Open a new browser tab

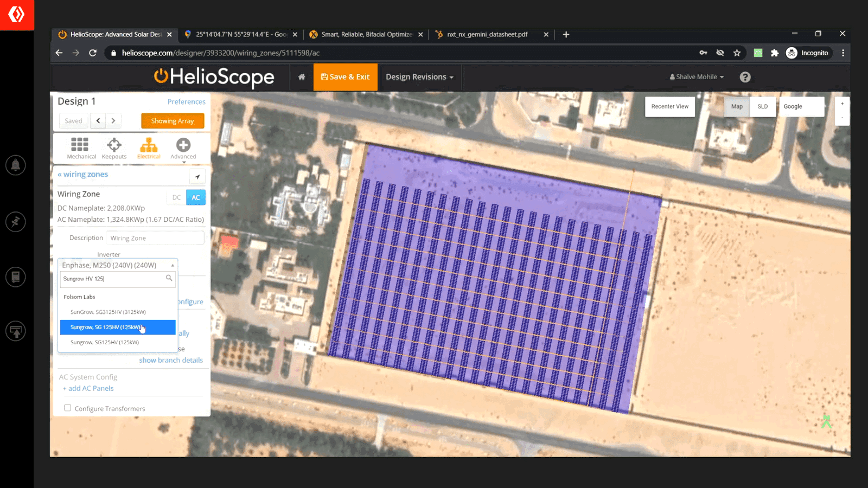566,34
